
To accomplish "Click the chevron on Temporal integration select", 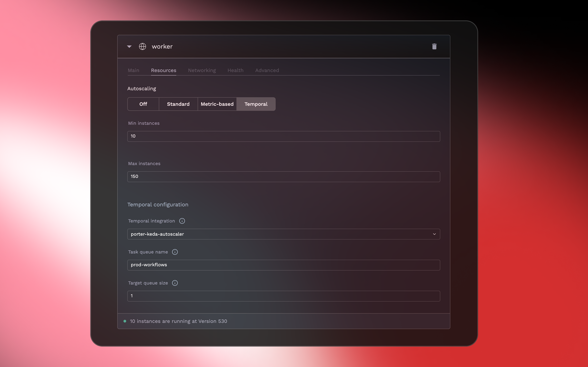I will point(434,234).
